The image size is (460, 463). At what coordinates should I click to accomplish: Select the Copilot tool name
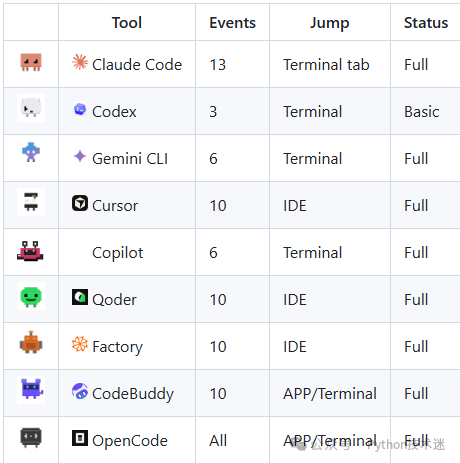pyautogui.click(x=118, y=253)
